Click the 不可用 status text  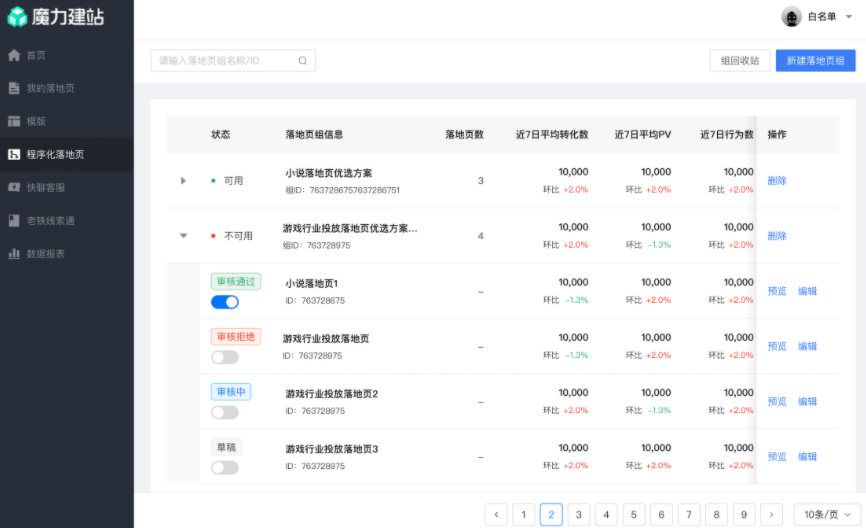(x=238, y=236)
